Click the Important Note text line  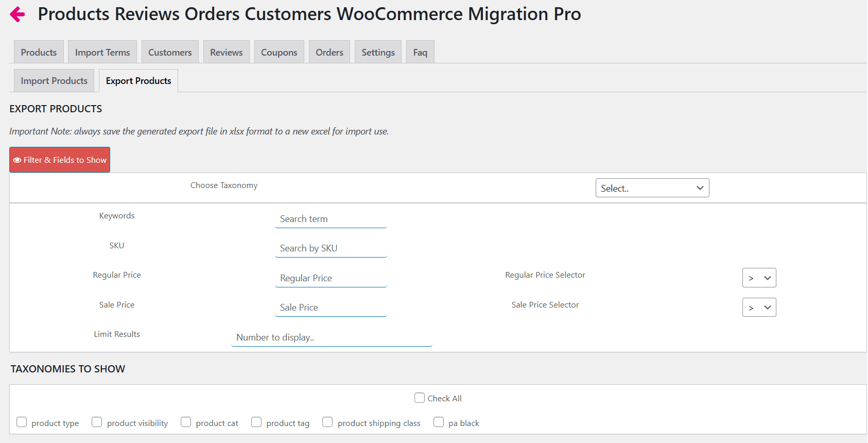click(199, 131)
